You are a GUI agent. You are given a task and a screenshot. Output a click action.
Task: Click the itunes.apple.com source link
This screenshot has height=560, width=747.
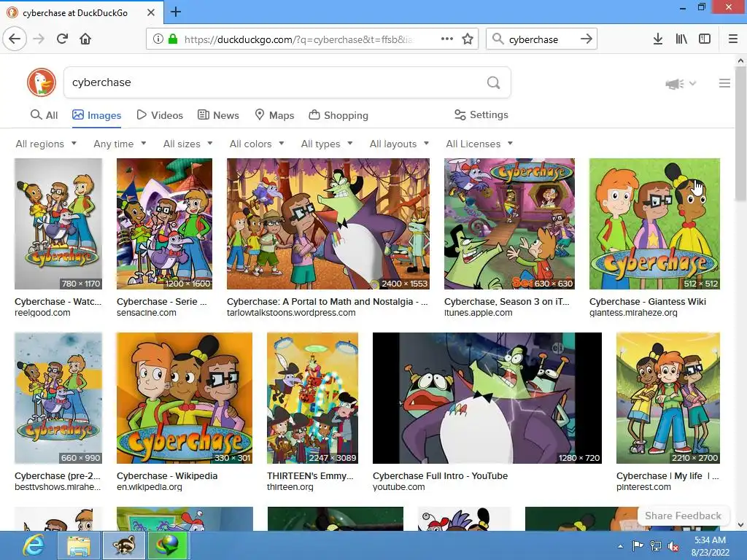click(479, 313)
